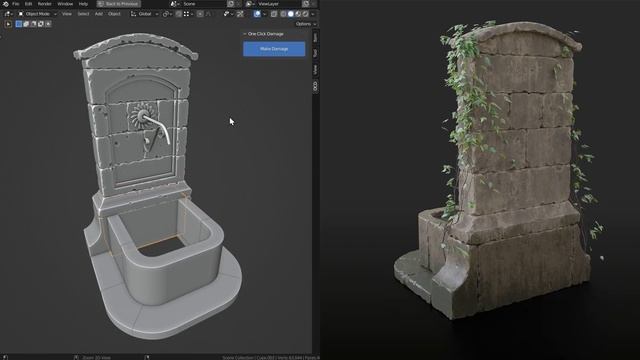The image size is (640, 360).
Task: Choose the set new selection mode icon
Action: pos(19,24)
